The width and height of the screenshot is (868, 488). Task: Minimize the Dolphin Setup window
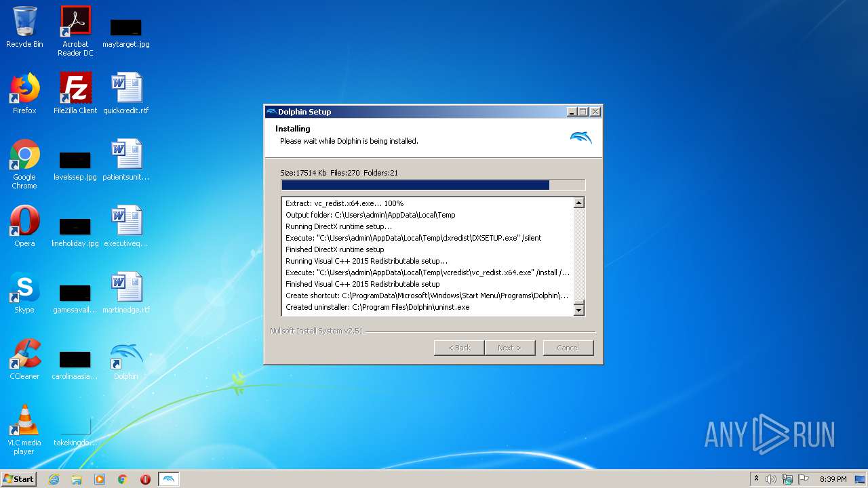572,112
